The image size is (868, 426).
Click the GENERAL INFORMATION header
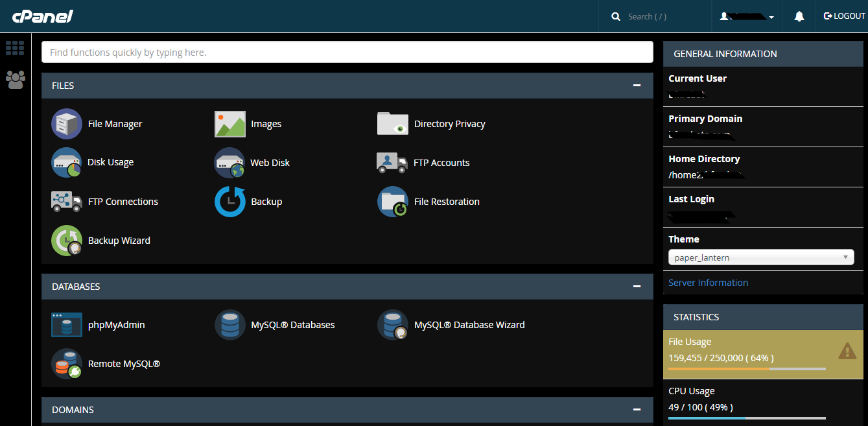[x=763, y=54]
